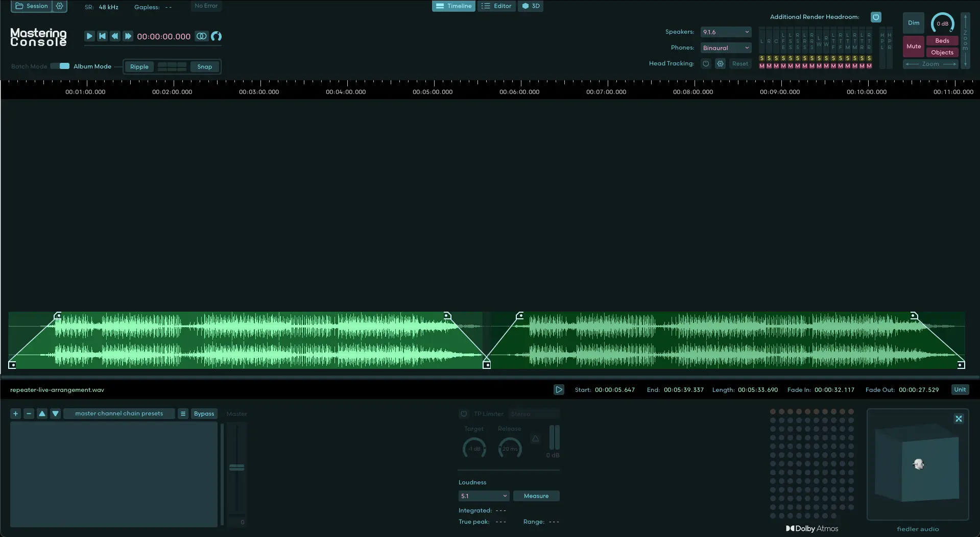980x537 pixels.
Task: Switch Batch Mode to Album Mode toggle
Action: point(60,66)
